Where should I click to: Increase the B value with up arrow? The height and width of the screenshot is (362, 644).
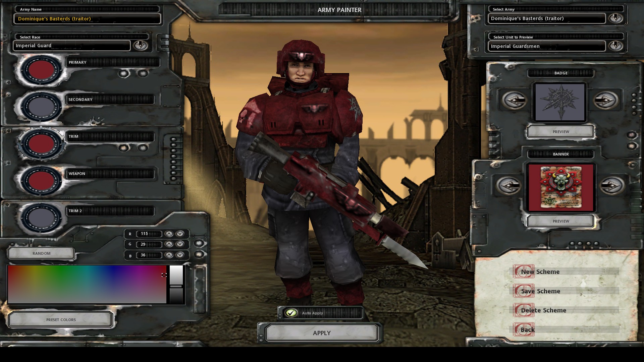click(x=169, y=255)
